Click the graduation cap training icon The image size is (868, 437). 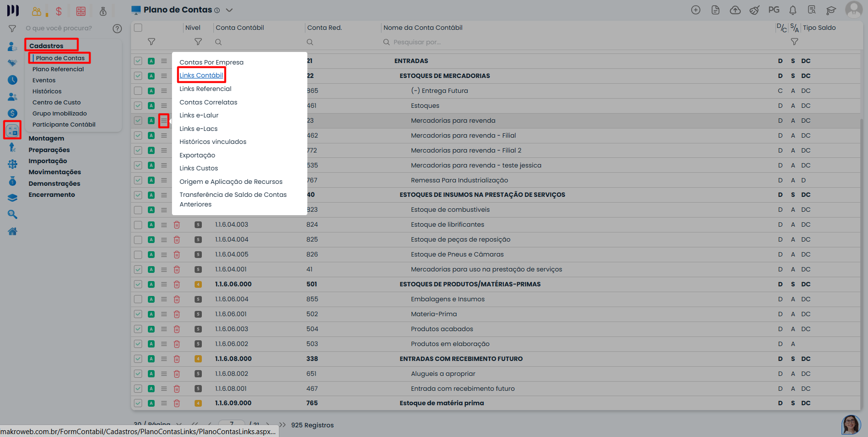[831, 10]
